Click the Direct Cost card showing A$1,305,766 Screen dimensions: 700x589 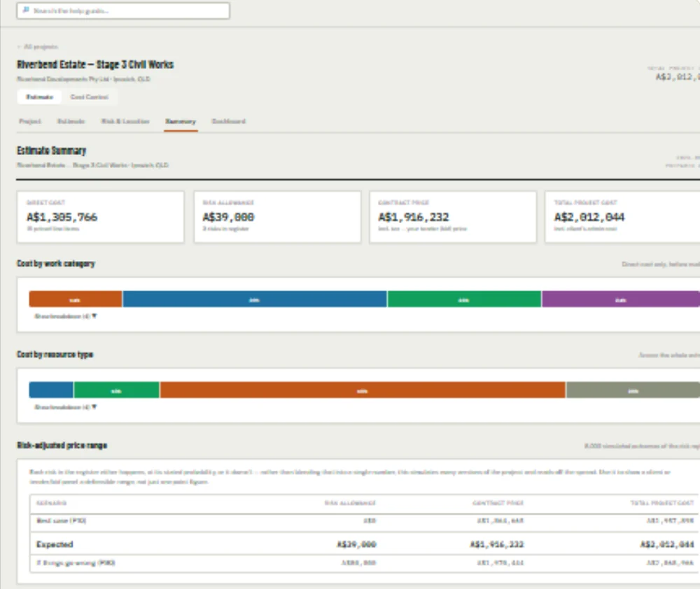tap(100, 217)
